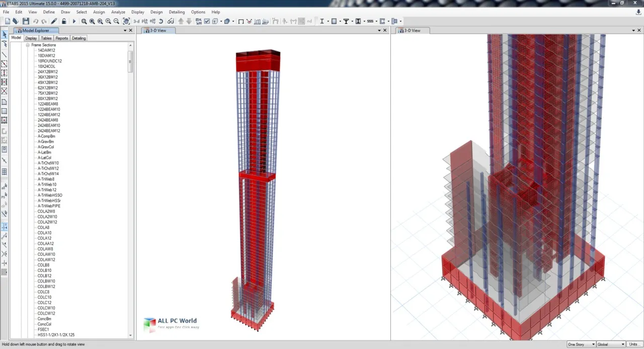Switch to the Detailing tab in Model Explorer
This screenshot has height=349, width=644.
[x=78, y=38]
